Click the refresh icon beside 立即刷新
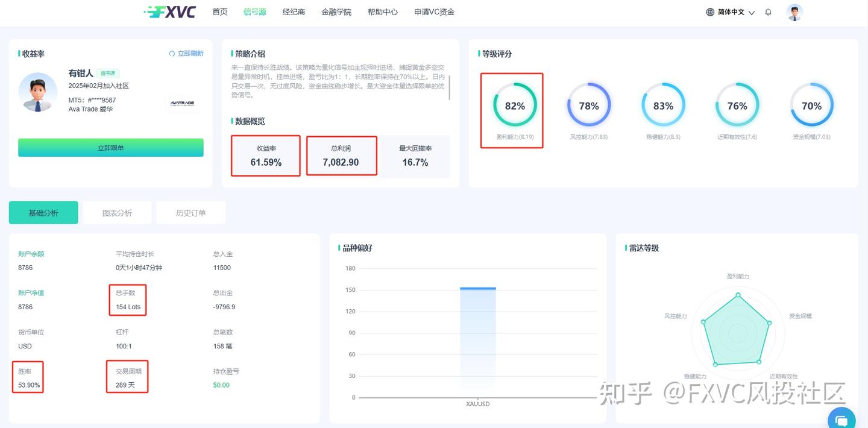The height and width of the screenshot is (428, 868). [172, 54]
